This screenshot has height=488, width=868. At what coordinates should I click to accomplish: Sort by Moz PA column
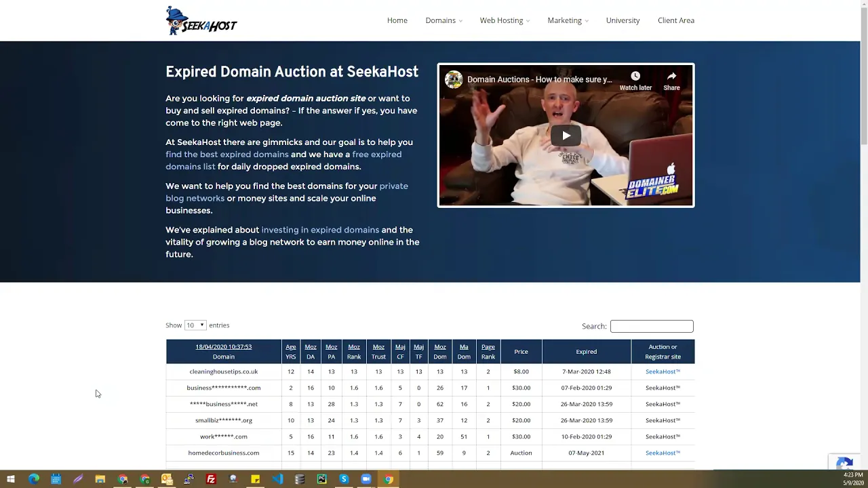coord(331,351)
